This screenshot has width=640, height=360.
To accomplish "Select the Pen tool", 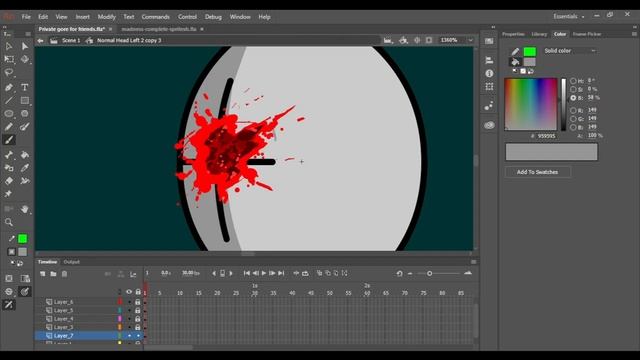I will 9,87.
